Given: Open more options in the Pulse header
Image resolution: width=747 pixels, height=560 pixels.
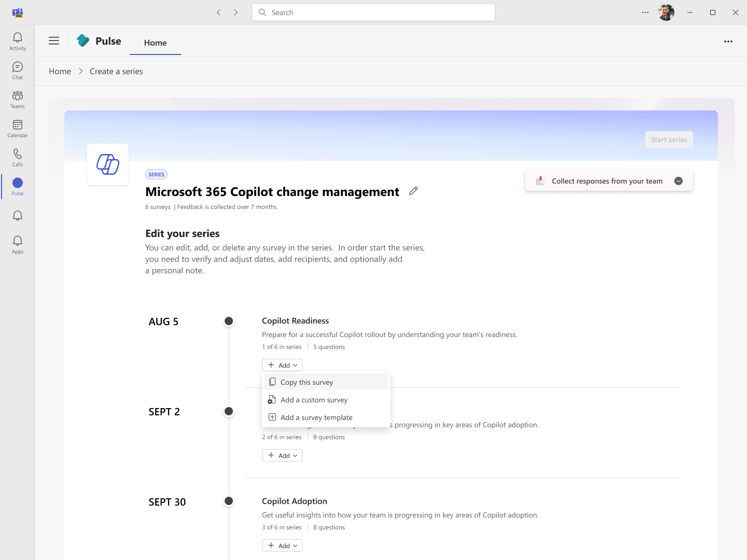Looking at the screenshot, I should 728,41.
